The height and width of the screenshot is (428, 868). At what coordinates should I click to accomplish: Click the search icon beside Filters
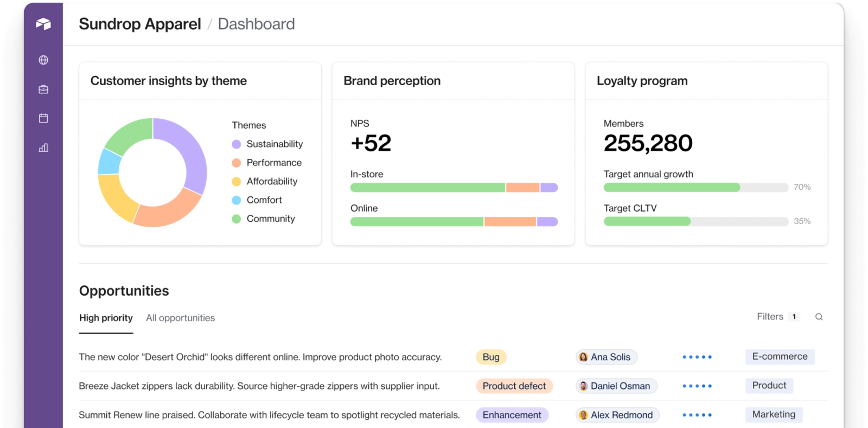click(819, 317)
